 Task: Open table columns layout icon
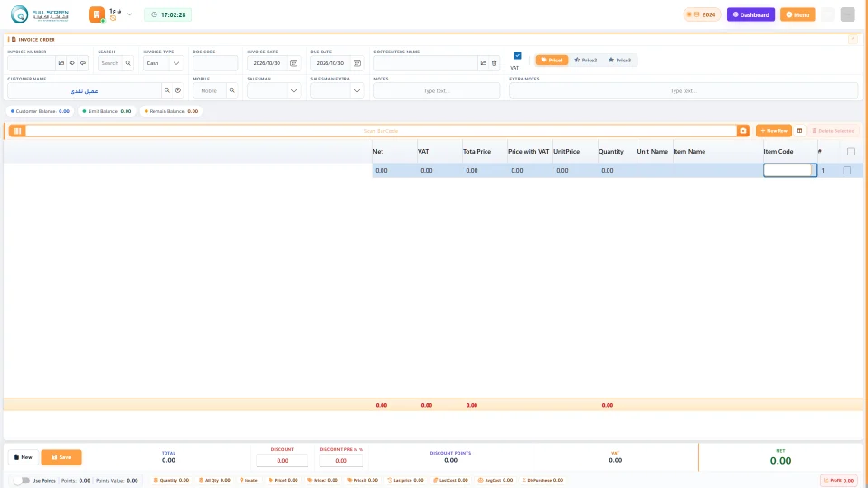pyautogui.click(x=799, y=131)
